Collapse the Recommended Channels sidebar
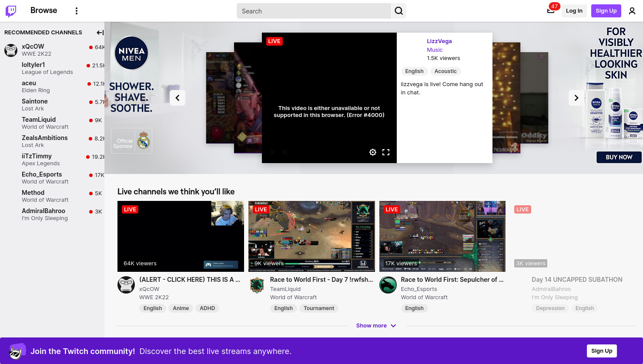643x364 pixels. (x=100, y=33)
